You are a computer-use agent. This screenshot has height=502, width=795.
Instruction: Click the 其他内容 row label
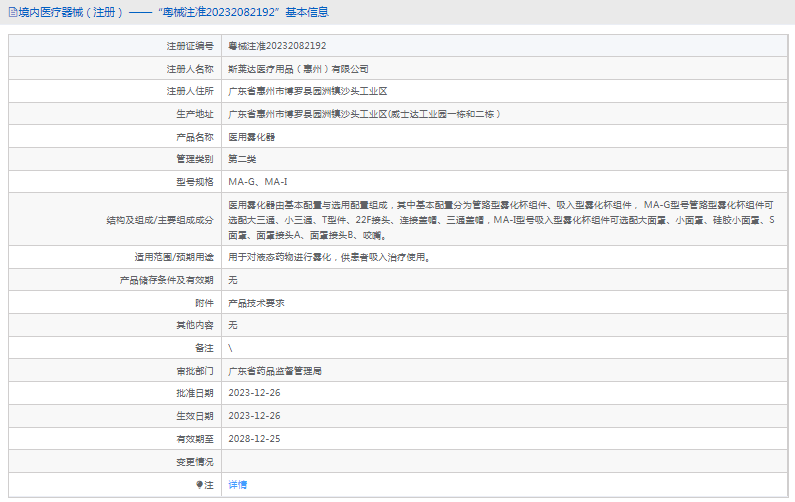click(195, 325)
